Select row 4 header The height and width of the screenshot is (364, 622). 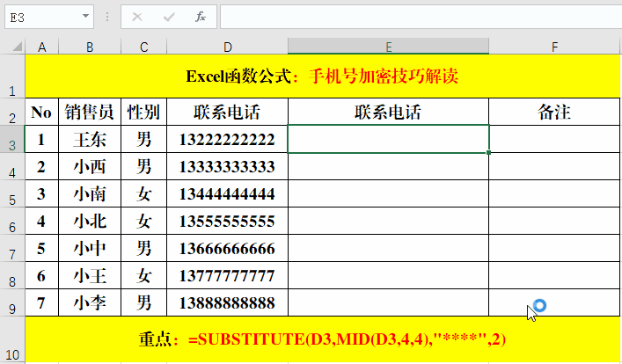click(x=12, y=166)
